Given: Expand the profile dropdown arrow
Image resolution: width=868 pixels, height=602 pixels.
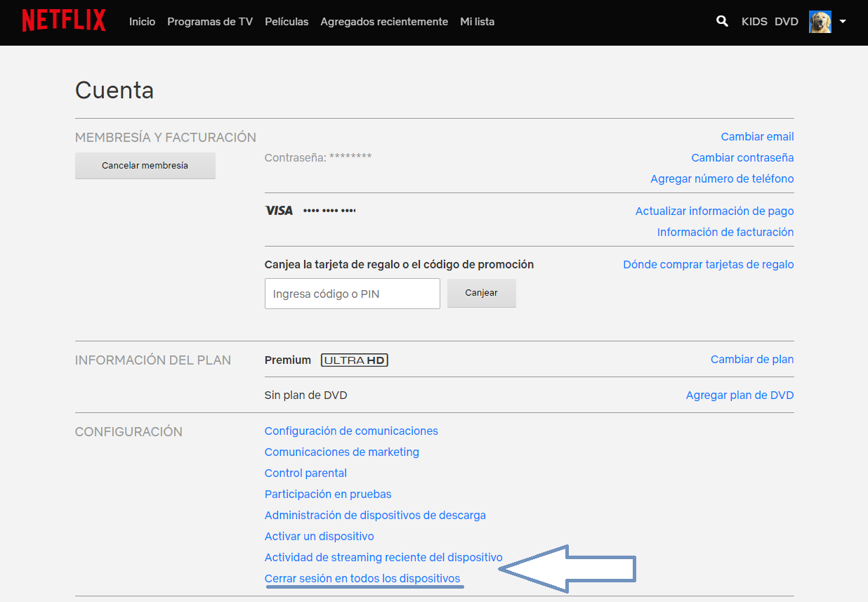Looking at the screenshot, I should [x=843, y=22].
